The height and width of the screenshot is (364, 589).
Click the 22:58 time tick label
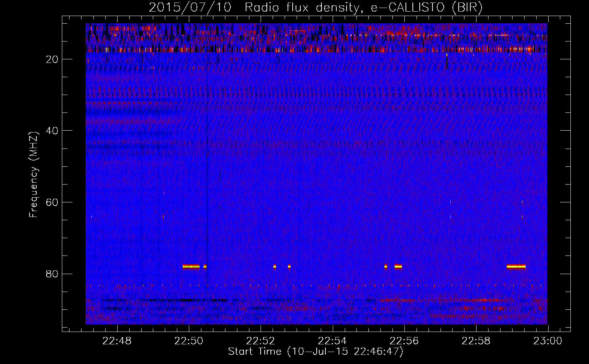pyautogui.click(x=476, y=341)
